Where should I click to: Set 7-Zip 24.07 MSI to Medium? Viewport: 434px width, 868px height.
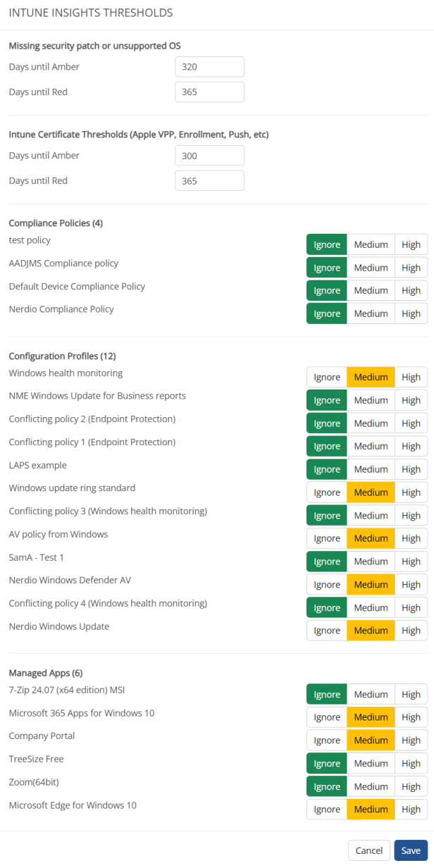[x=371, y=694]
